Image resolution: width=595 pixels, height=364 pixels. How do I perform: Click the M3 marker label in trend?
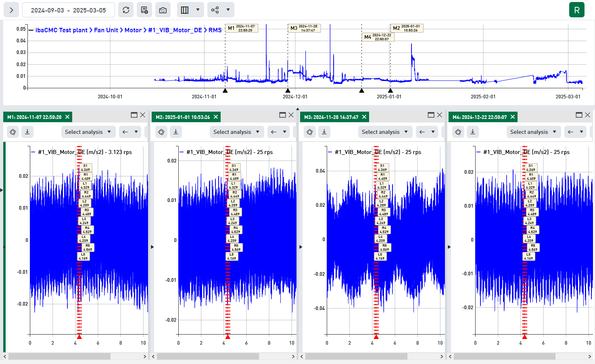304,28
